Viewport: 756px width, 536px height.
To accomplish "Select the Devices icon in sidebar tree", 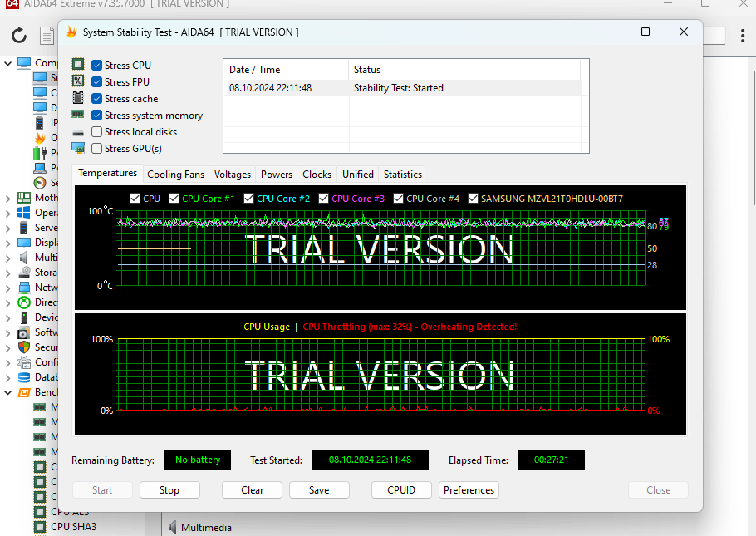I will (24, 317).
